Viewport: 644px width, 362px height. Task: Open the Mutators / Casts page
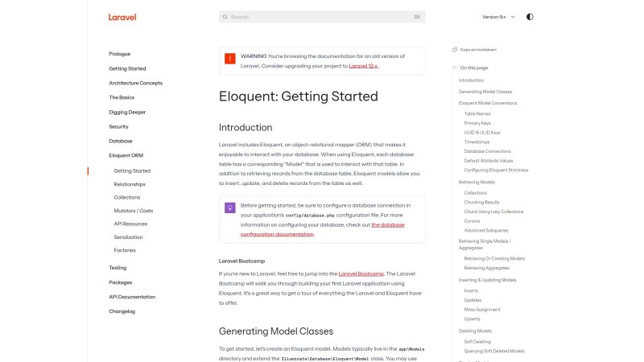pos(134,211)
